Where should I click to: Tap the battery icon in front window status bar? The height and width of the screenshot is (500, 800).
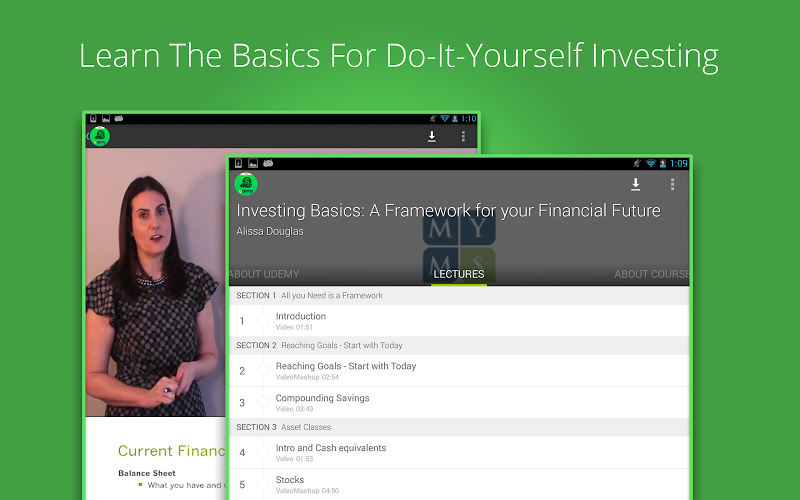pos(663,163)
